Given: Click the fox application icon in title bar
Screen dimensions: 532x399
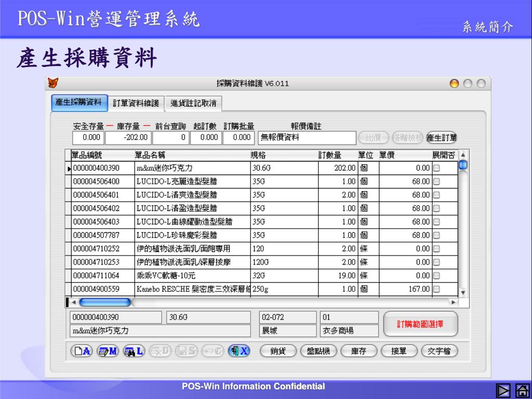Looking at the screenshot, I should 53,83.
